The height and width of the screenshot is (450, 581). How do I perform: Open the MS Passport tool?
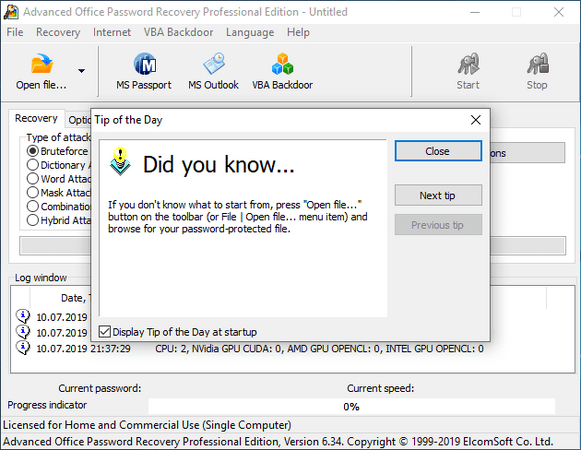(x=145, y=64)
